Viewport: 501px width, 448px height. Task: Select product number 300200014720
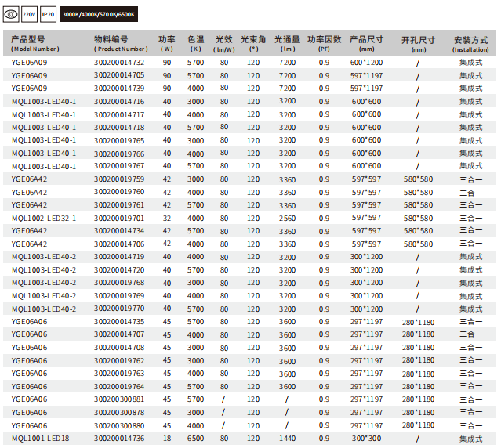coord(119,270)
